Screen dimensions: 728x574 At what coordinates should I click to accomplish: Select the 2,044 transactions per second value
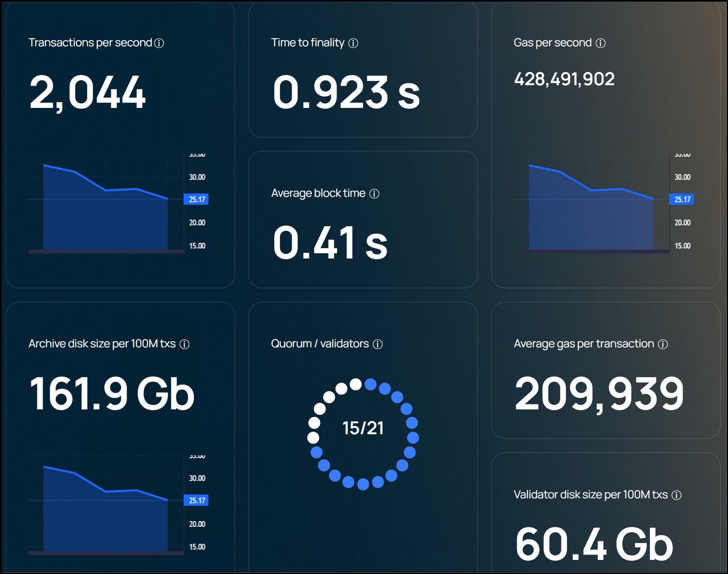(87, 92)
